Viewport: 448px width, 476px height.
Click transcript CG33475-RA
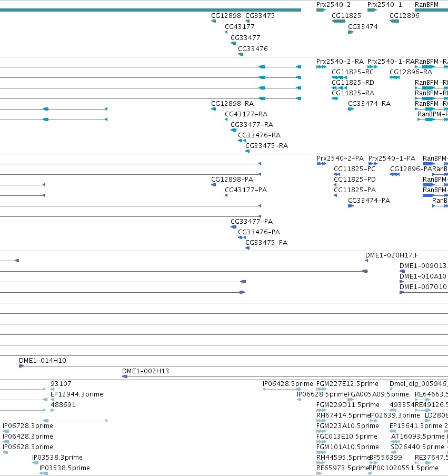click(x=266, y=146)
